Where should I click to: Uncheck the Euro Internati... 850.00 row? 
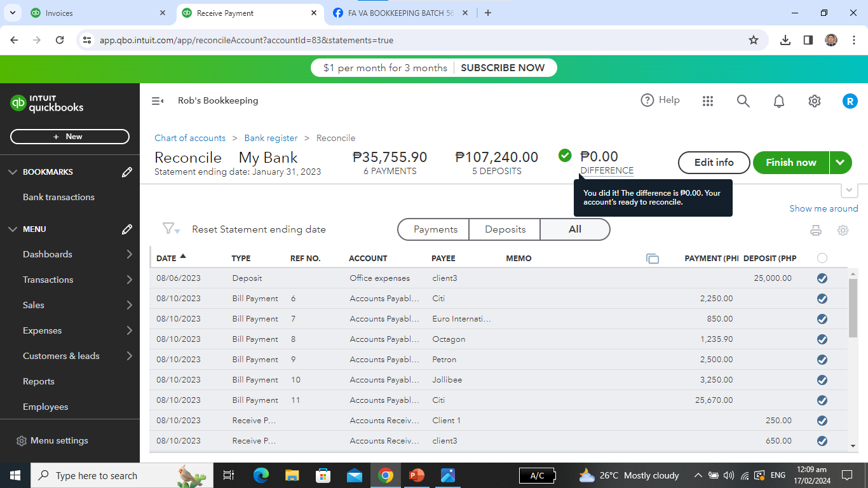(x=822, y=319)
